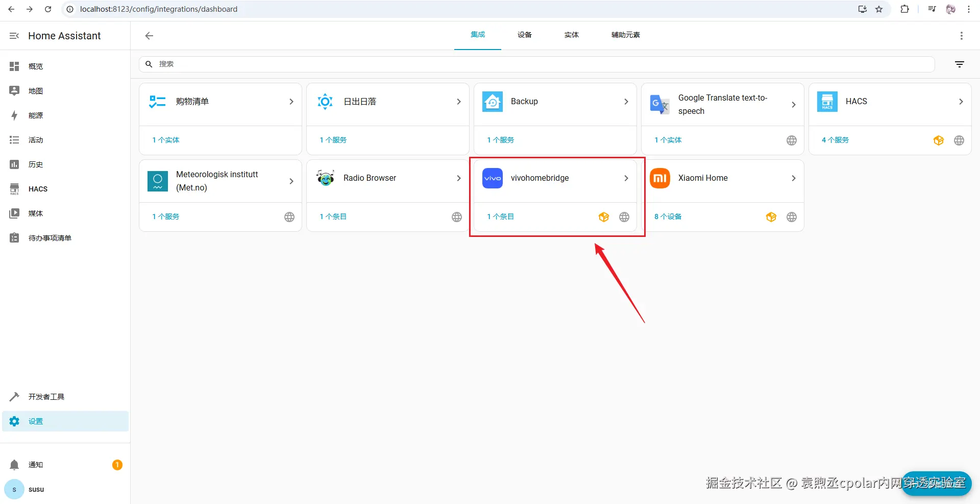Image resolution: width=980 pixels, height=504 pixels.
Task: Click the Home Assistant title text
Action: point(64,36)
